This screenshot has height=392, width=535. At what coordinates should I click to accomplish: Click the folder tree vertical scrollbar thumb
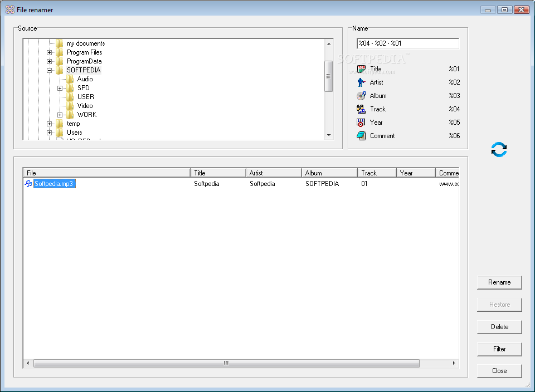tap(329, 76)
